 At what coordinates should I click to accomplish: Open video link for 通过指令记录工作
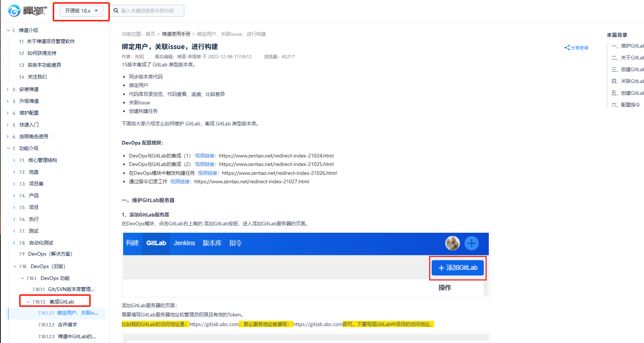point(181,181)
